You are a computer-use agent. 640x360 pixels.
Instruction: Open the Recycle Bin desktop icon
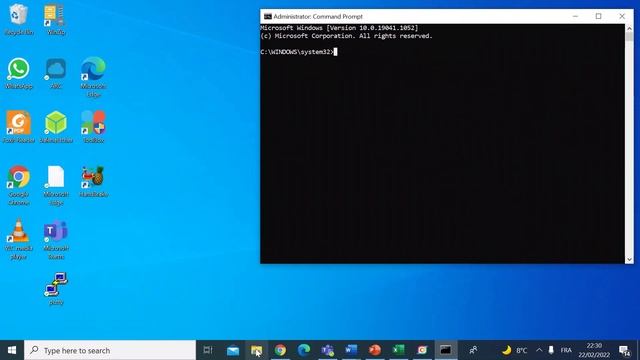tap(18, 19)
